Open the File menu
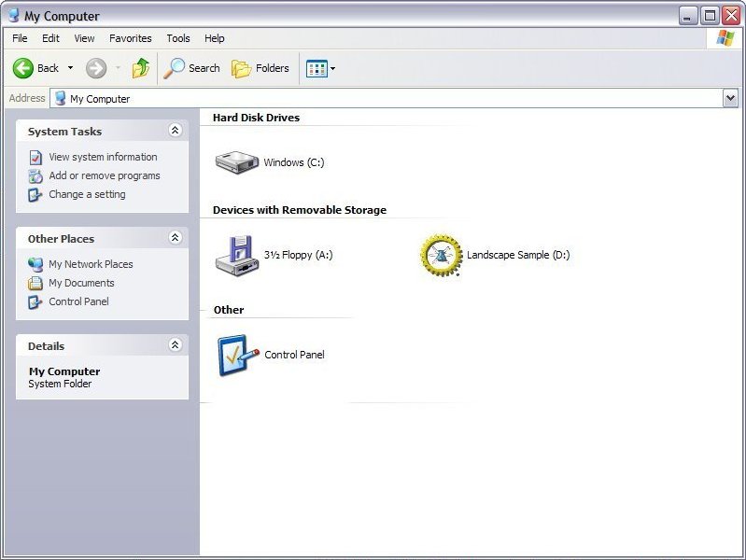 tap(20, 38)
